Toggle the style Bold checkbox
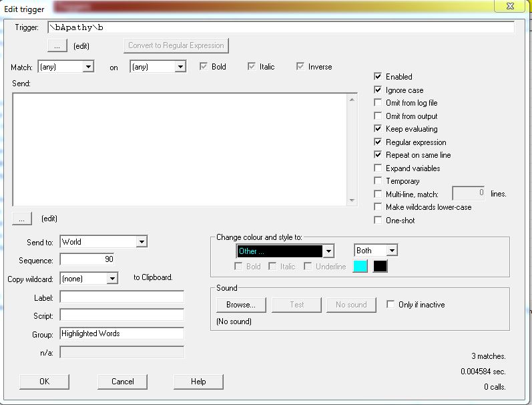 [238, 266]
